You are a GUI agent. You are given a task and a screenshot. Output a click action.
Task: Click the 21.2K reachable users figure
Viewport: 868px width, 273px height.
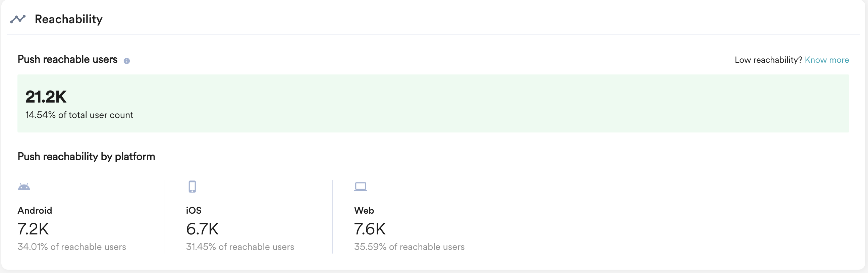(46, 97)
